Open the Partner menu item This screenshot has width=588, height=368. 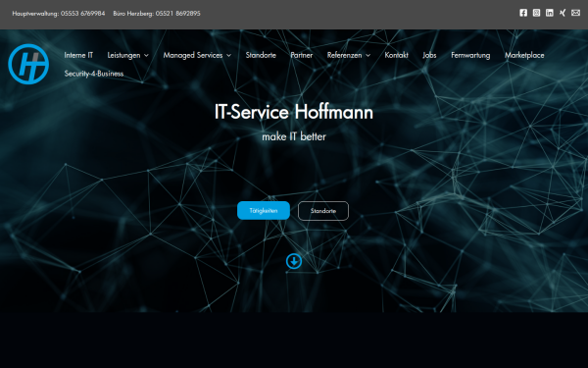pos(302,55)
